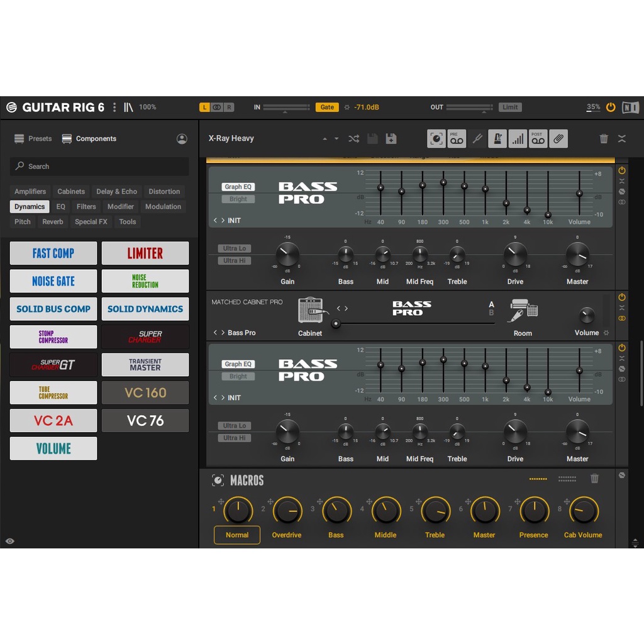Show the metronome tool

tap(497, 139)
